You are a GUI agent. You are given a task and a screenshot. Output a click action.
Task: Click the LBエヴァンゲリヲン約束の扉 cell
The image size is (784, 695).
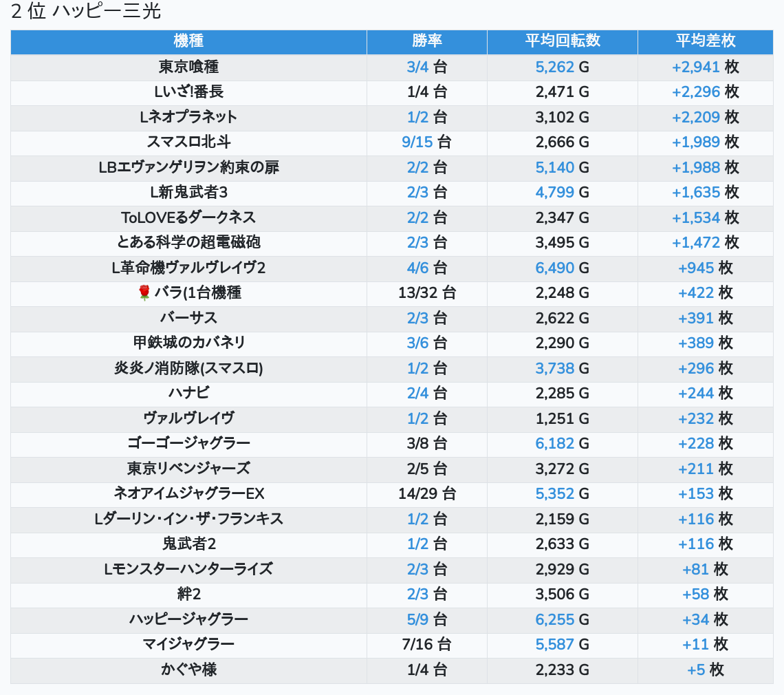pos(188,168)
